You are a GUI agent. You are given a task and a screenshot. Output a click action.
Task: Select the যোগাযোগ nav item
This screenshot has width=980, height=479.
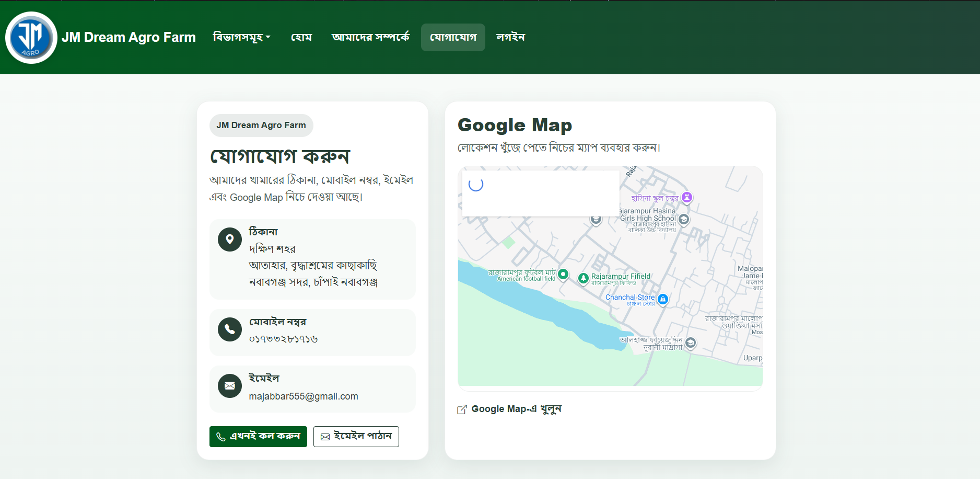coord(453,37)
